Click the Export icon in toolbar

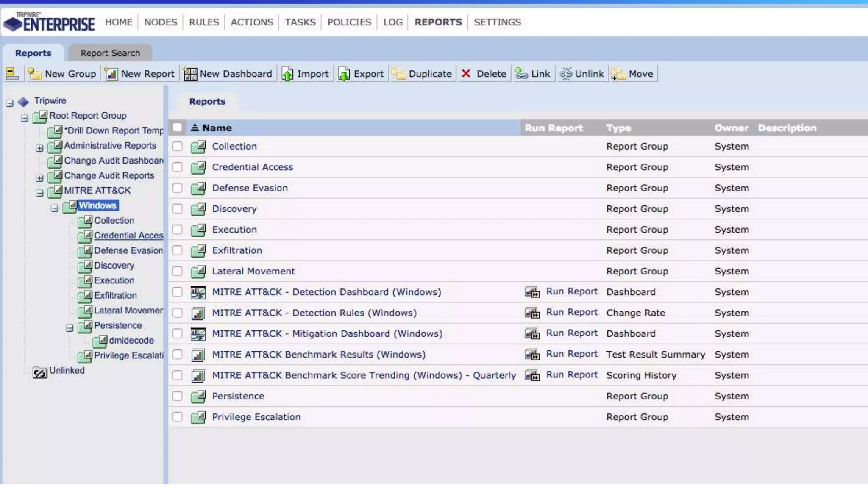point(344,74)
